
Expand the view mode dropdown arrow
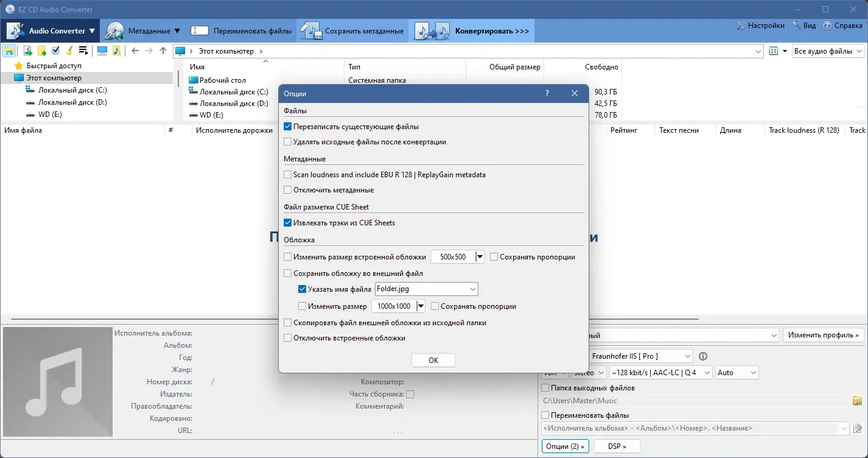click(x=785, y=51)
